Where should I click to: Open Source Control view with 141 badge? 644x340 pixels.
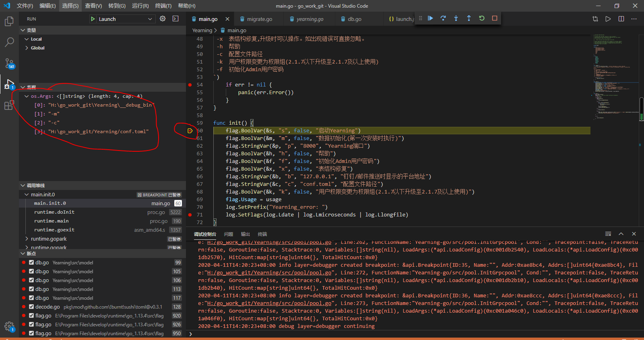pos(9,64)
